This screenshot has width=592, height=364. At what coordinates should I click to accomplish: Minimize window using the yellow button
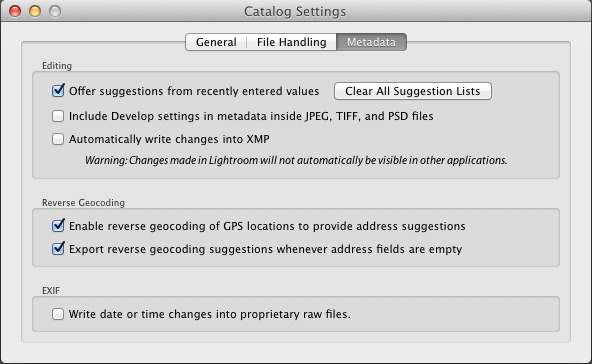pyautogui.click(x=35, y=11)
